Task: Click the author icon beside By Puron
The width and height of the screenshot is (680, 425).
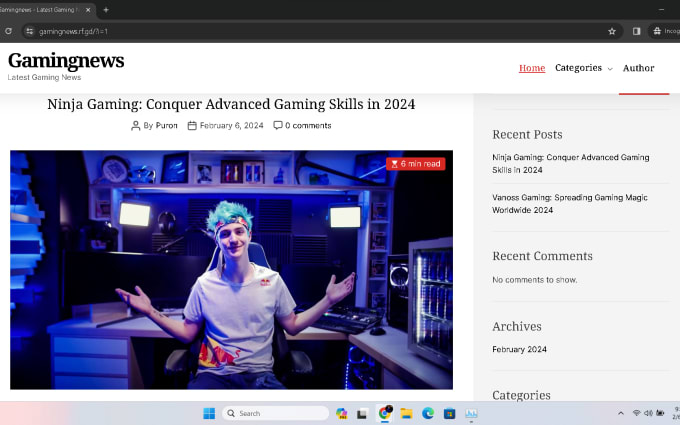Action: 135,126
